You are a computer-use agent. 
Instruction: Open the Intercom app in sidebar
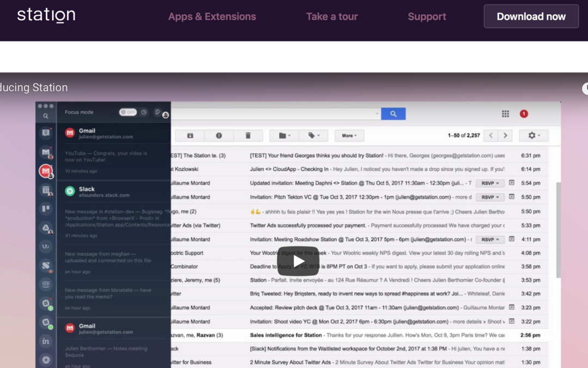46,284
